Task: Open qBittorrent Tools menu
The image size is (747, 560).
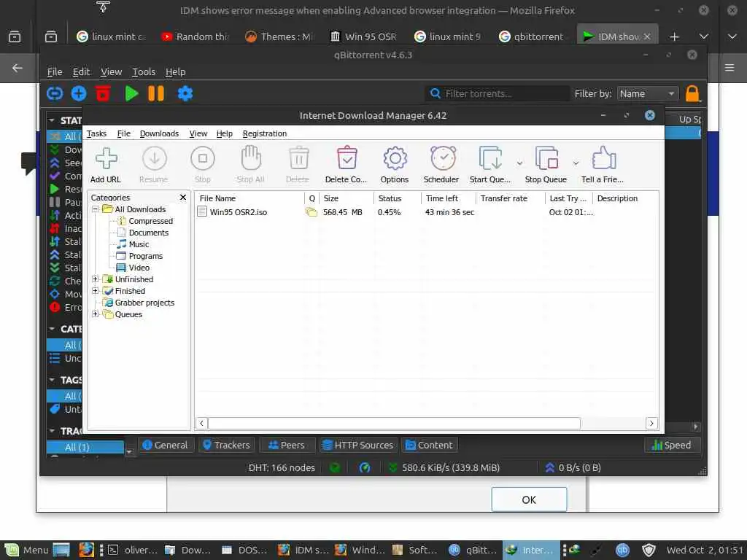Action: pos(144,72)
